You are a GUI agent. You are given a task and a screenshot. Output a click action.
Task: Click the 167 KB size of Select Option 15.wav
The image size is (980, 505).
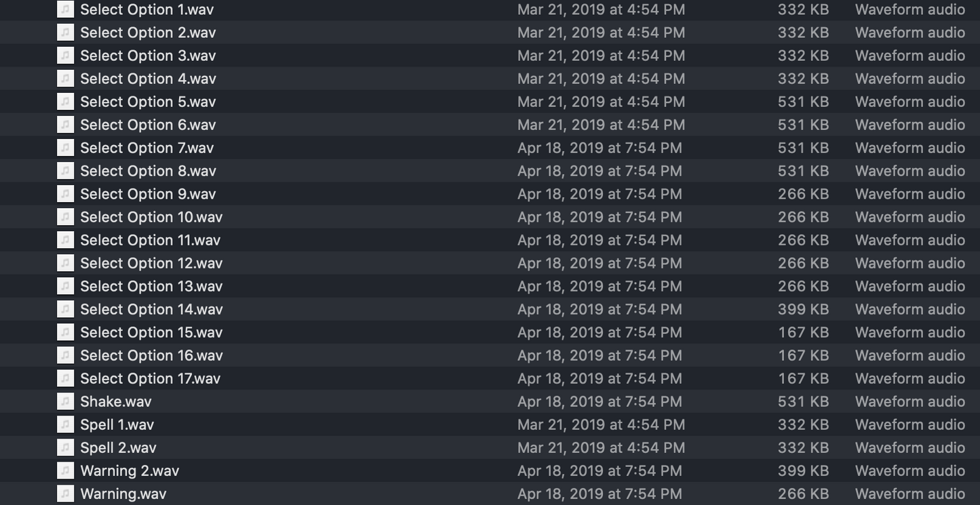[803, 332]
